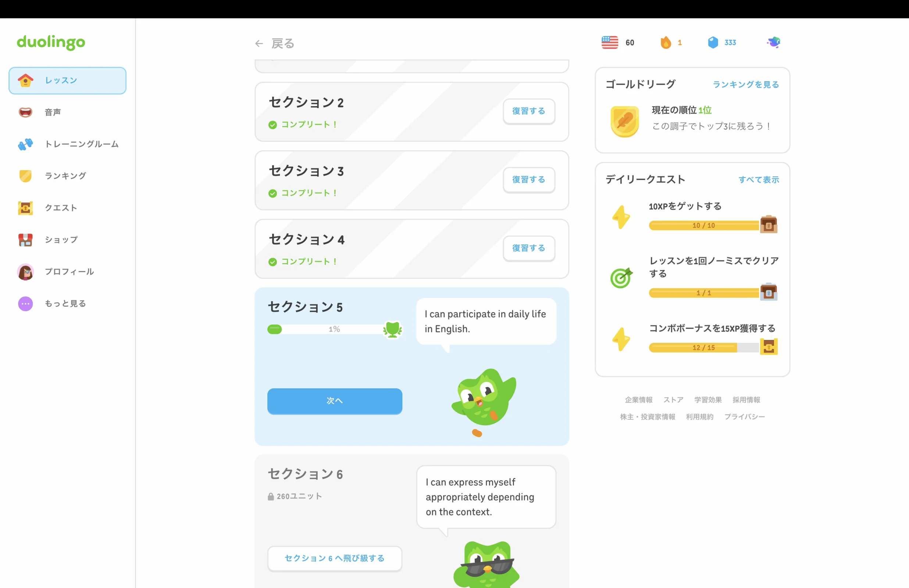Click the blue 次へ button
The height and width of the screenshot is (588, 909).
(335, 401)
